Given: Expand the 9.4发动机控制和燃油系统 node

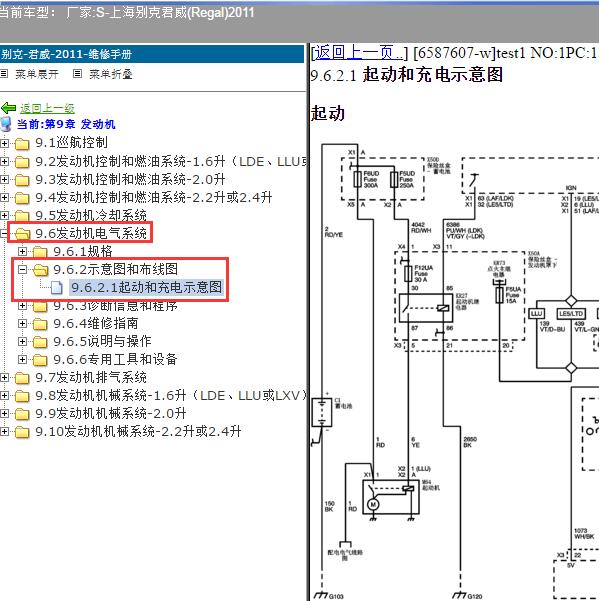Looking at the screenshot, I should coord(4,197).
